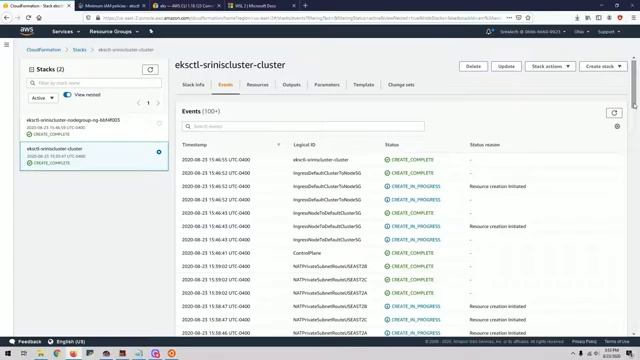This screenshot has height=360, width=640.
Task: Focus the filter by stack name field
Action: pos(94,83)
